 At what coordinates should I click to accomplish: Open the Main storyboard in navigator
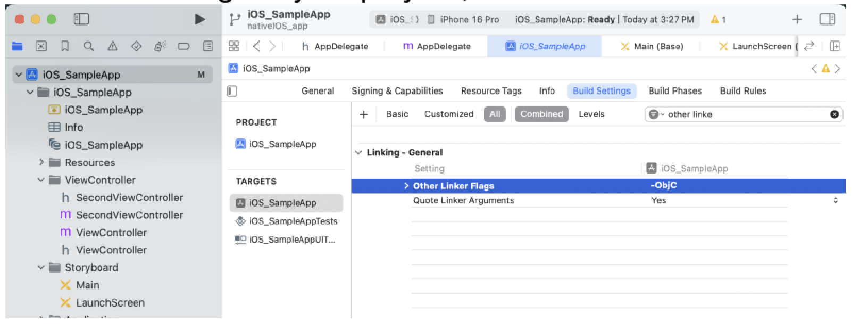(x=80, y=285)
